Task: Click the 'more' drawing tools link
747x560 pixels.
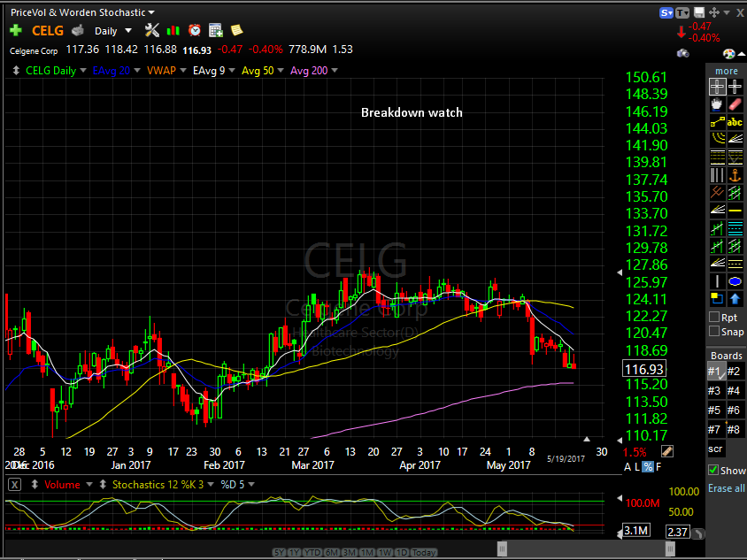Action: tap(726, 71)
